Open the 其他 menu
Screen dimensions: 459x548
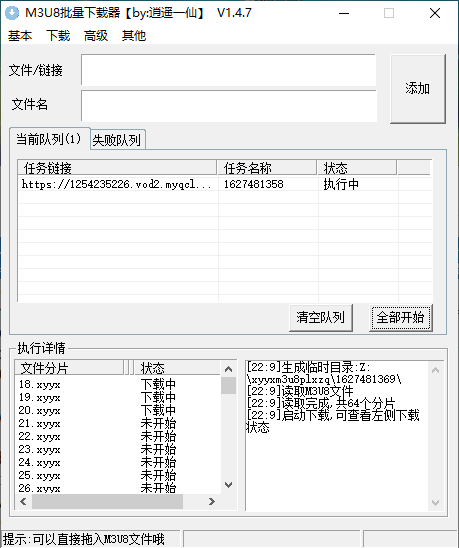coord(134,36)
